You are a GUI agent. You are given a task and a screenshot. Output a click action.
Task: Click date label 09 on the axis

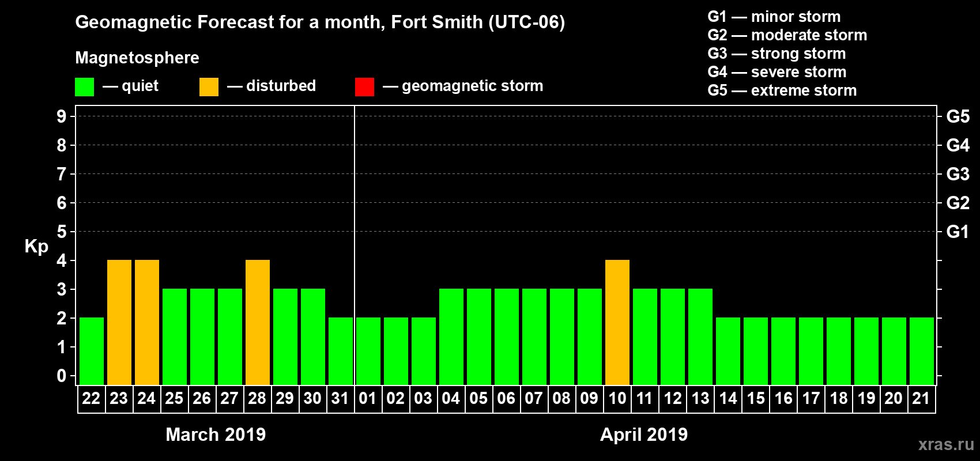pyautogui.click(x=589, y=398)
